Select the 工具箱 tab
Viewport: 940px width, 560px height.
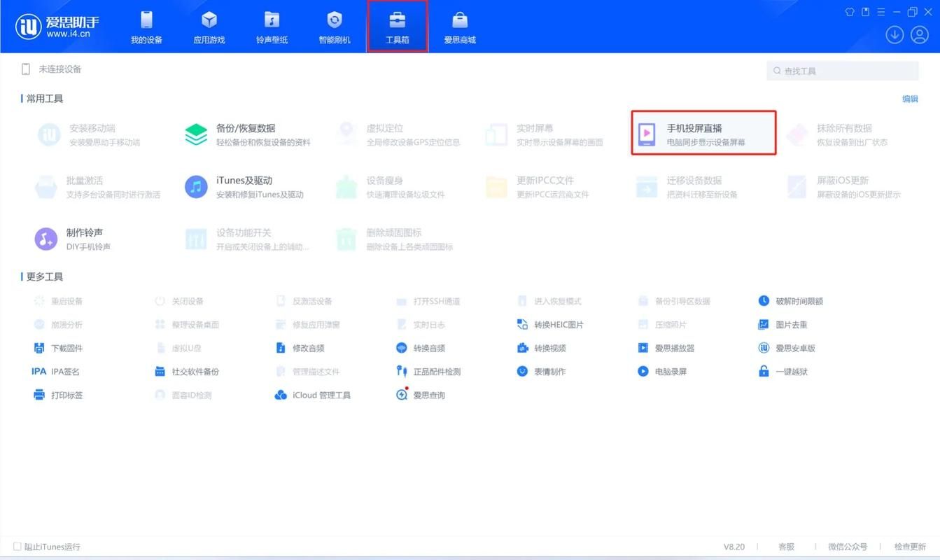tap(398, 27)
